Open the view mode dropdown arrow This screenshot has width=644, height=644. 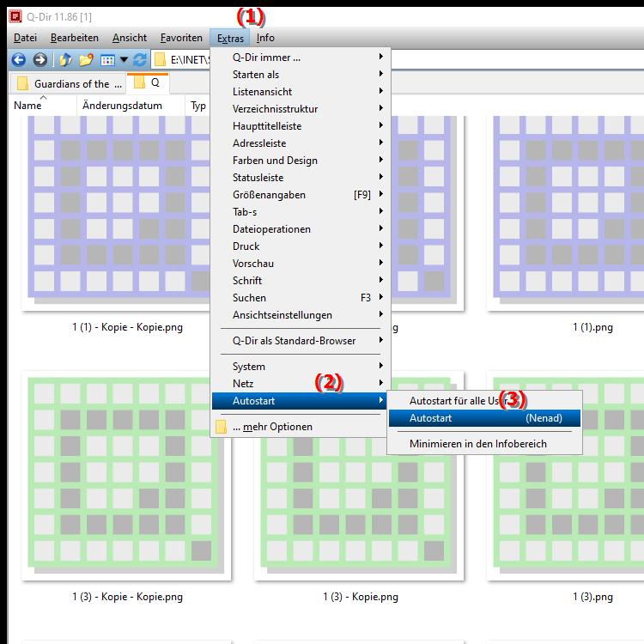[124, 60]
